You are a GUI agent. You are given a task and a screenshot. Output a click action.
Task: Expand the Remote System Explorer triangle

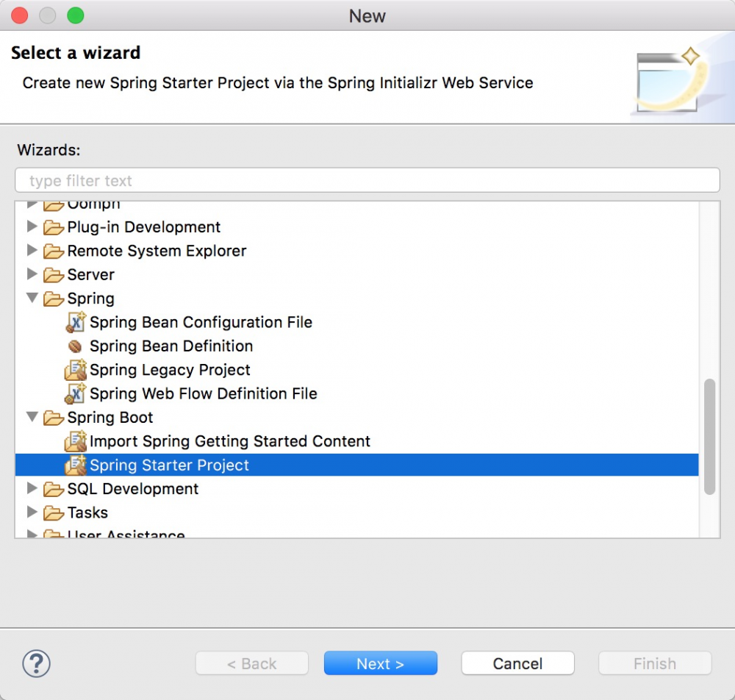click(x=32, y=251)
